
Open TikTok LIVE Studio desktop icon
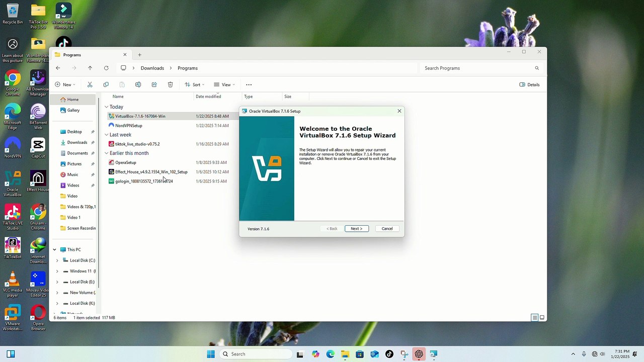click(13, 218)
